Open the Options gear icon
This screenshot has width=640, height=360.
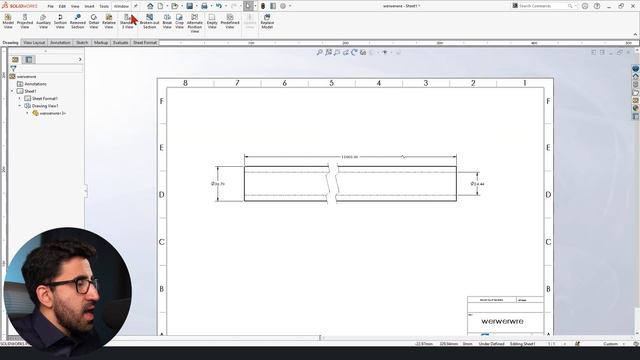(283, 6)
